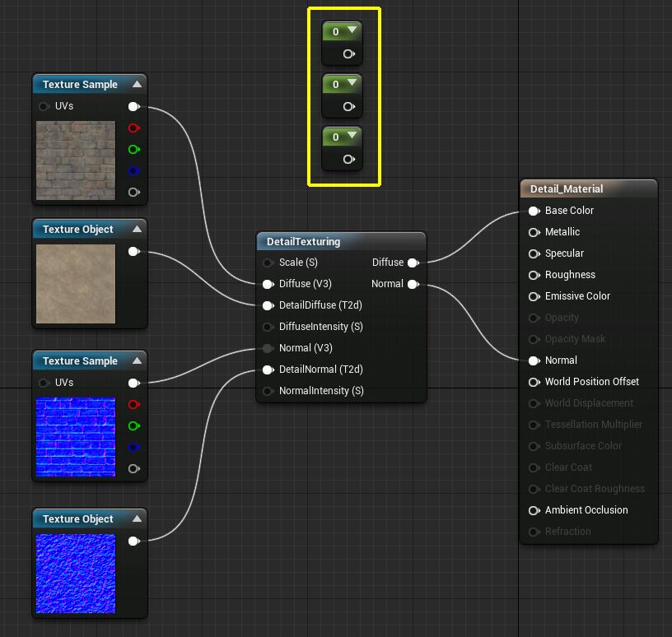Click the green channel pin on normal map Texture Sample
Viewport: 672px width, 637px height.
(134, 426)
